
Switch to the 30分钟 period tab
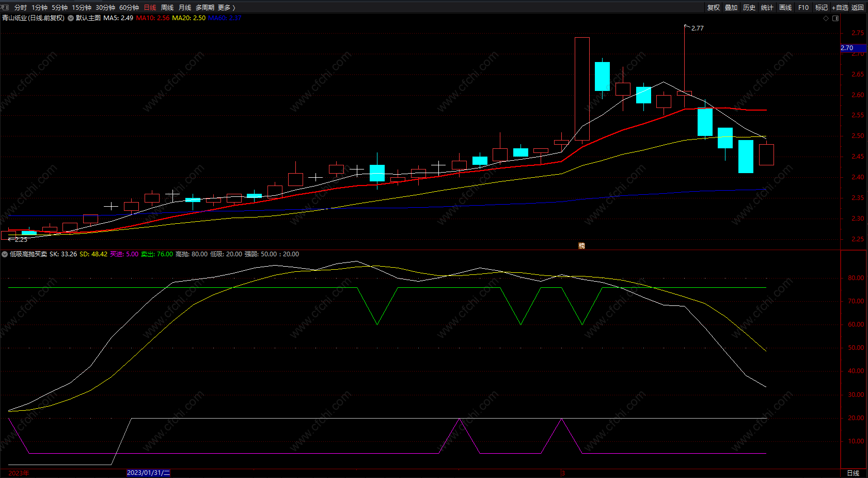tap(105, 7)
